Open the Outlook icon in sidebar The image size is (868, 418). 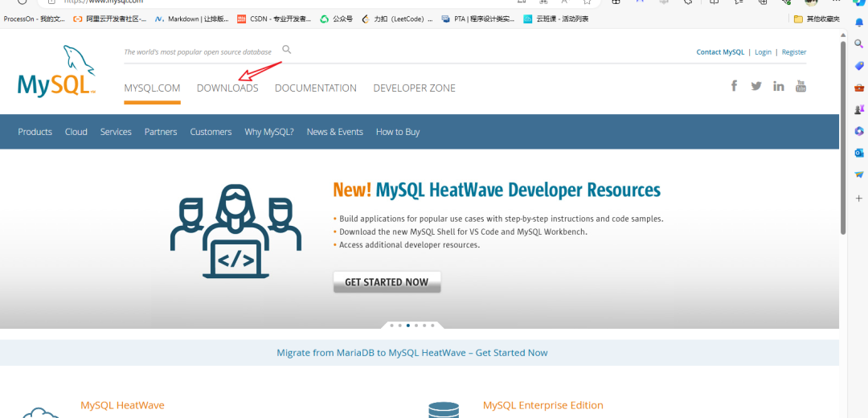[859, 153]
